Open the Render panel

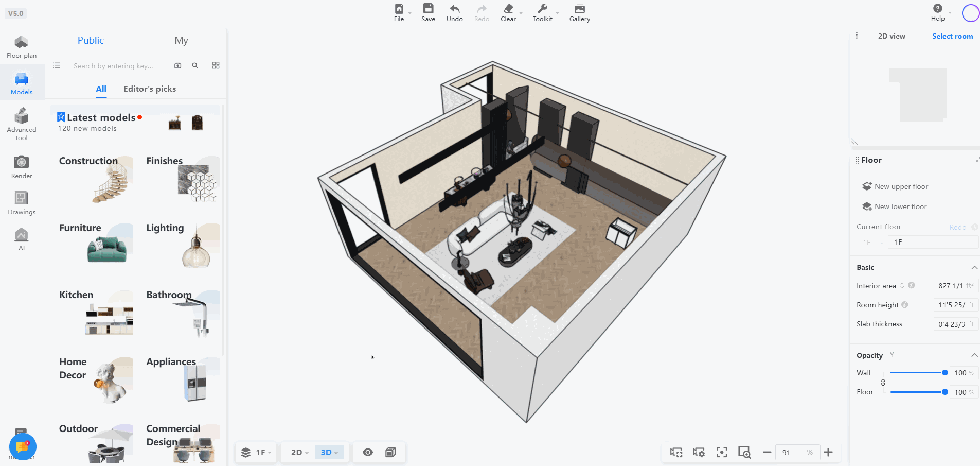pyautogui.click(x=22, y=167)
